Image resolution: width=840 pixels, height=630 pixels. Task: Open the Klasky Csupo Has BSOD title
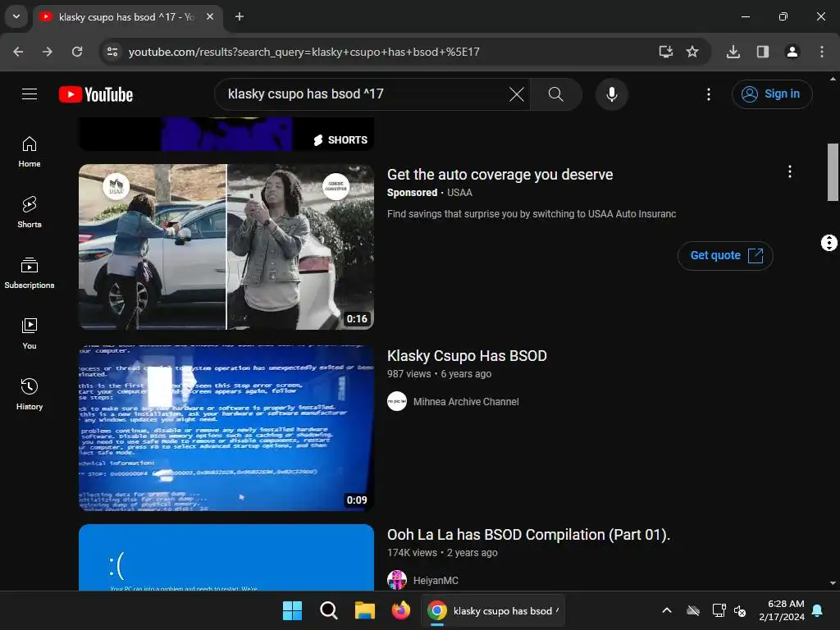click(467, 356)
